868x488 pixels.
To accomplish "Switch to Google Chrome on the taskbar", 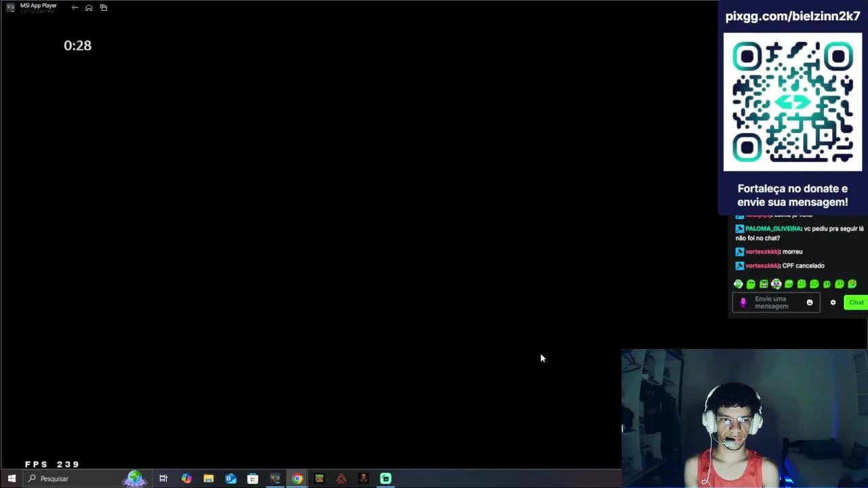I will click(x=297, y=479).
